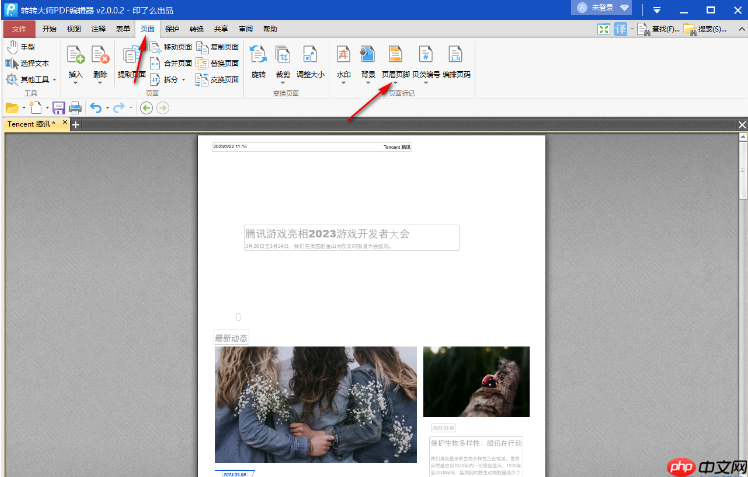Screen dimensions: 748x477
Task: Collapse the ribbon with the chevron
Action: [x=742, y=29]
